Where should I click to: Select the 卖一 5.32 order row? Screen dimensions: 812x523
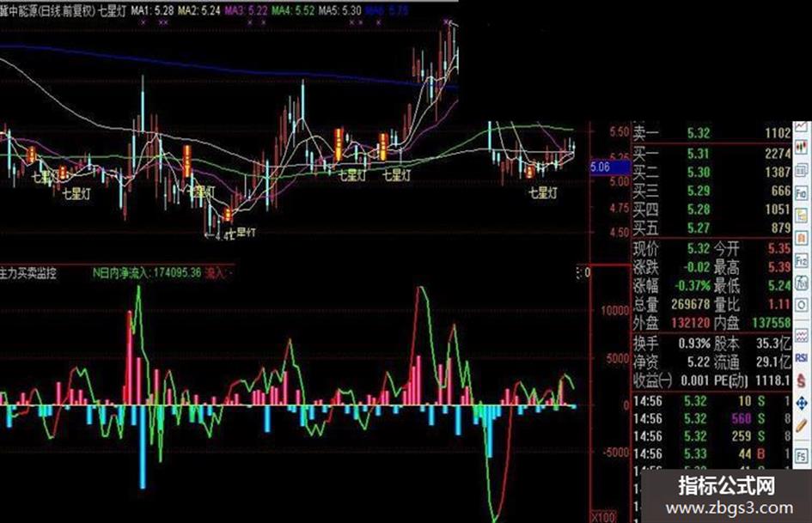(x=712, y=133)
